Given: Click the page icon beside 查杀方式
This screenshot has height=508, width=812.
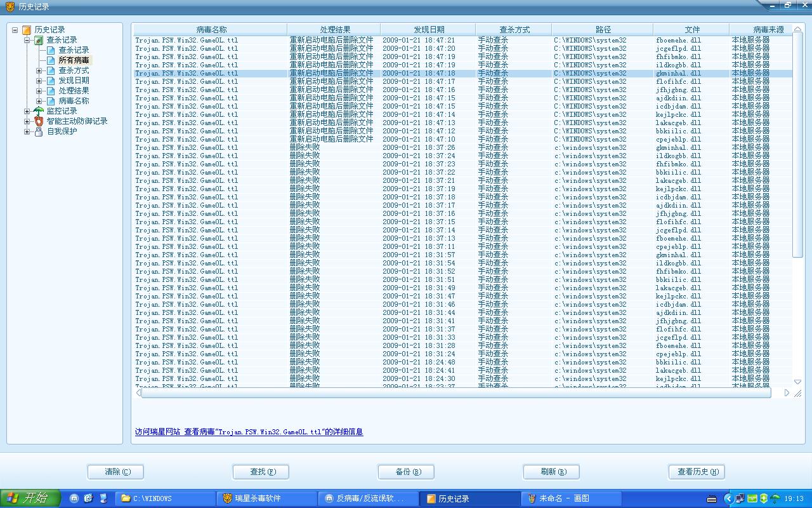Looking at the screenshot, I should [x=51, y=70].
